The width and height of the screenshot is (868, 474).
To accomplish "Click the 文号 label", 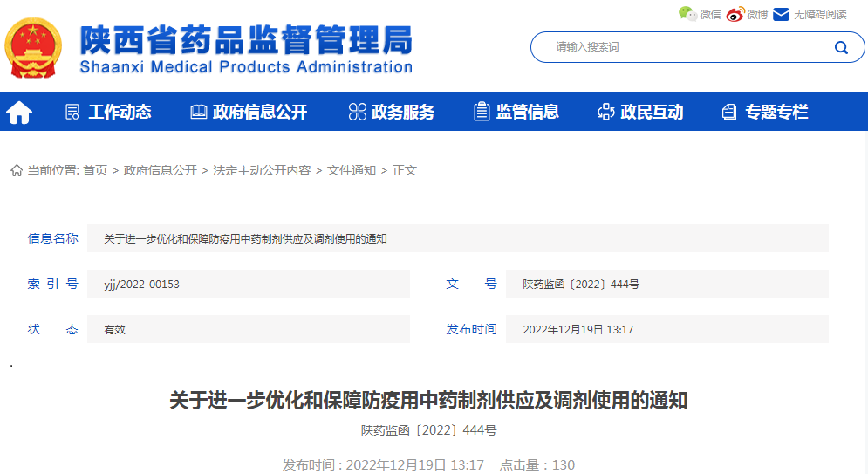I will [471, 284].
